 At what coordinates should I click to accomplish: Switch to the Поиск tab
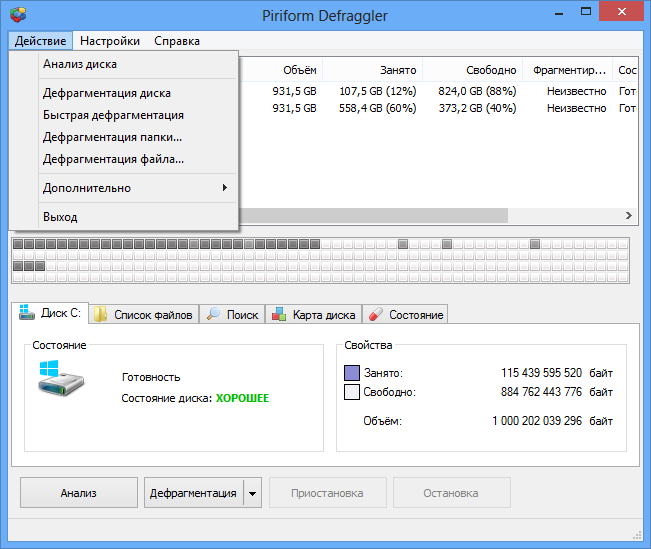232,315
